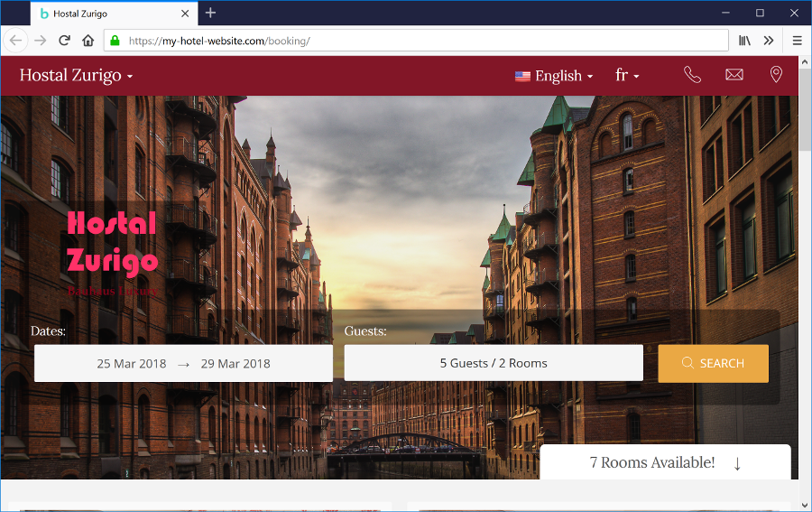Click the 7 Rooms Available button
The width and height of the screenshot is (812, 512).
tap(666, 462)
